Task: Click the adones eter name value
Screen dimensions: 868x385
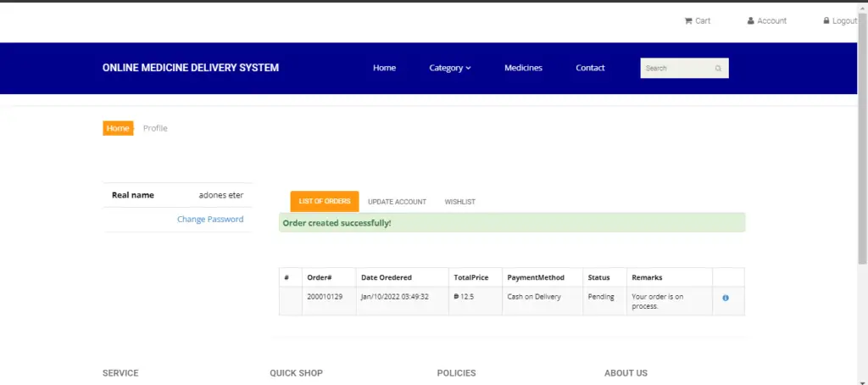Action: coord(221,195)
